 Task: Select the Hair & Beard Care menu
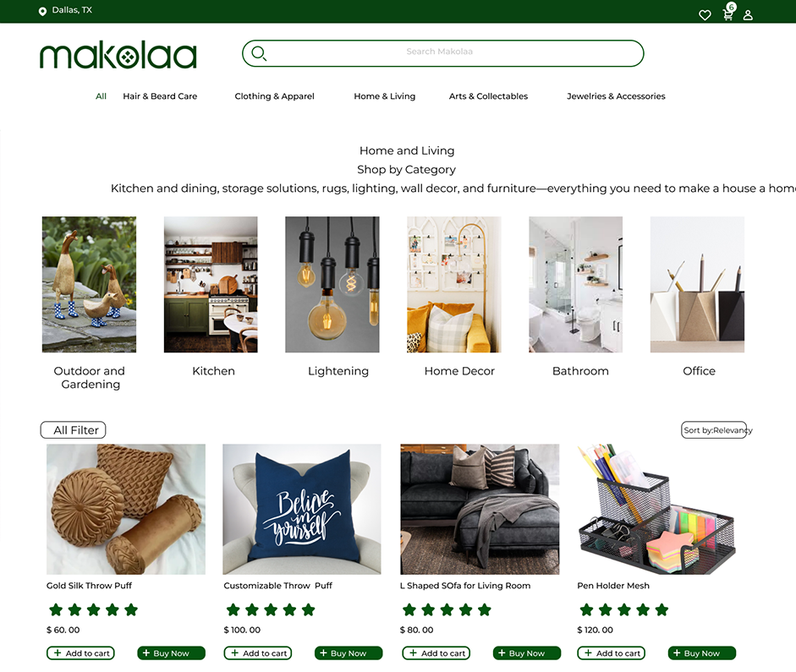(160, 96)
